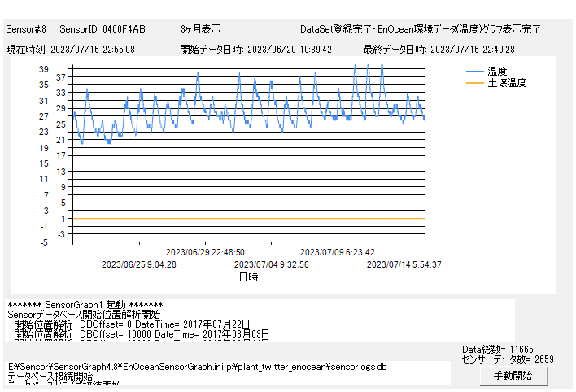Click the Data総数= 11665 counter

click(499, 349)
